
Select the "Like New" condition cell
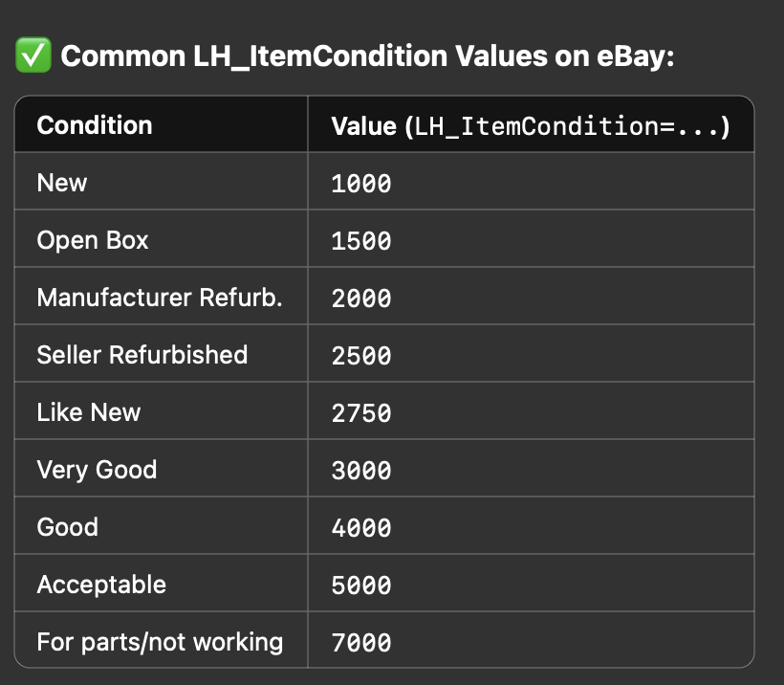[x=89, y=412]
